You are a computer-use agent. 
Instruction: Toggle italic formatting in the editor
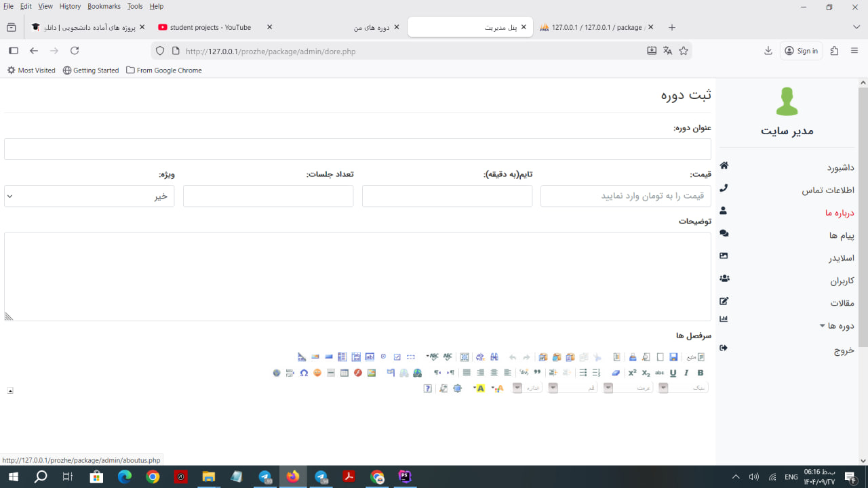(686, 373)
